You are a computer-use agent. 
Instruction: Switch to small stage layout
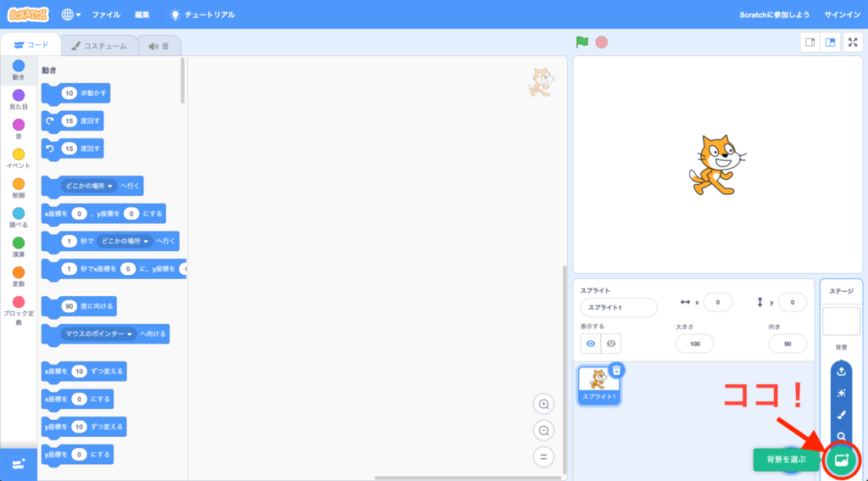(x=810, y=42)
